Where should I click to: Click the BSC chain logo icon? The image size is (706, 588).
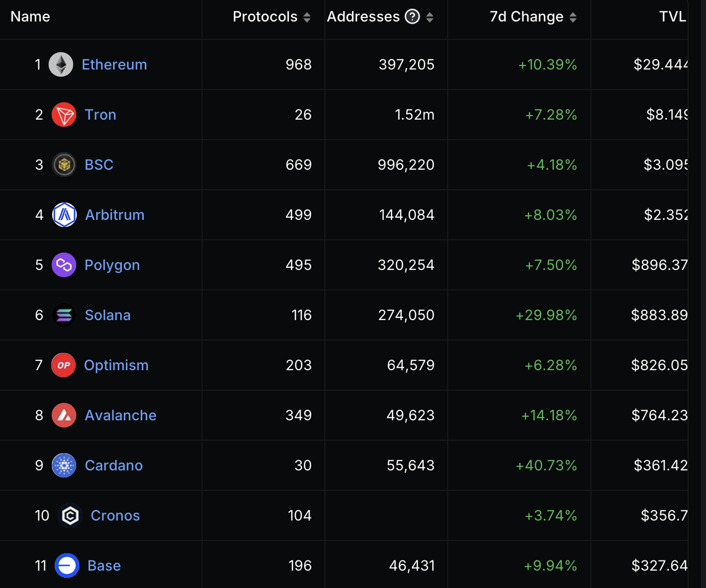[64, 165]
